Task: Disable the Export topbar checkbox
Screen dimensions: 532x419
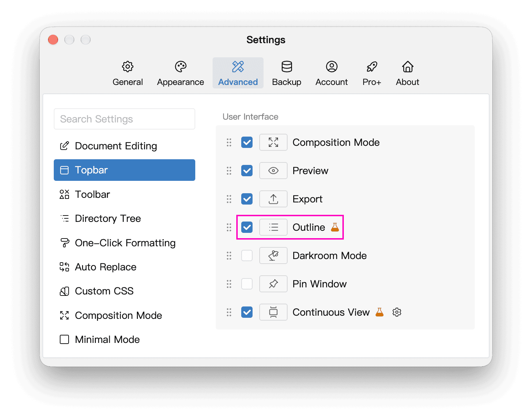Action: coord(247,199)
